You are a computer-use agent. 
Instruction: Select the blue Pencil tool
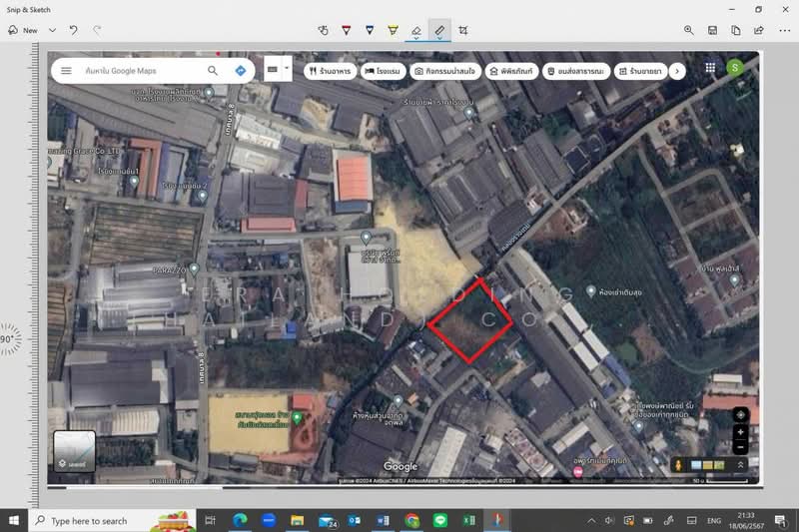click(x=370, y=31)
